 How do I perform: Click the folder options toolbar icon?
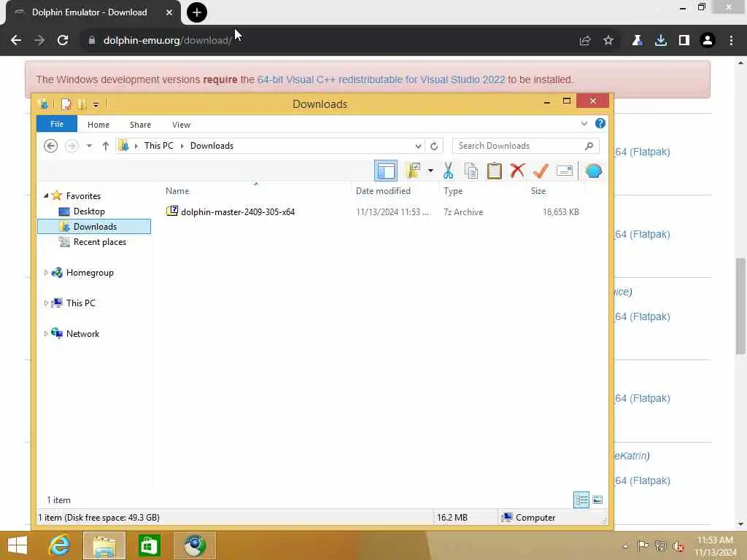[x=413, y=171]
